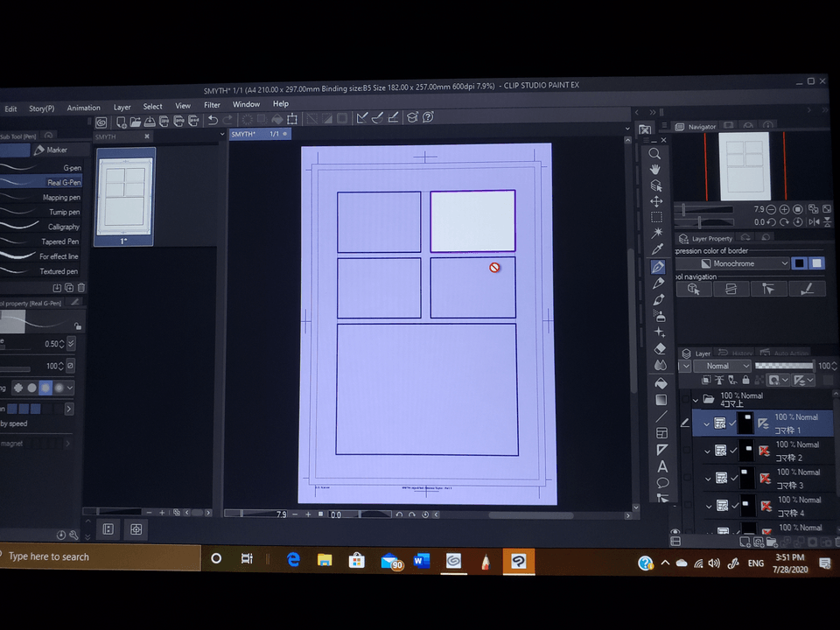Click the New raster layer icon in the Layer palette

[x=745, y=542]
